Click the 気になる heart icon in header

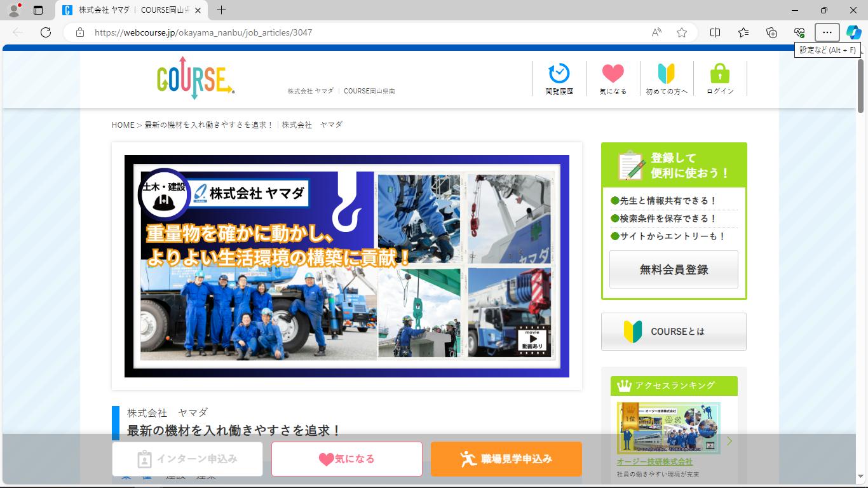coord(613,79)
